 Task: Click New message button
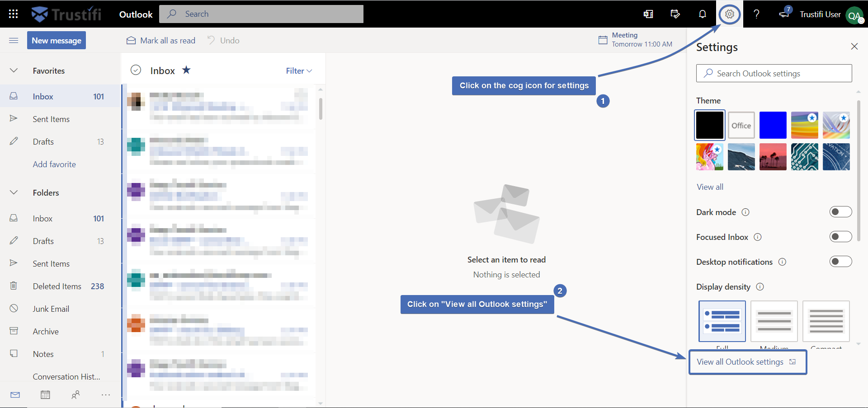[x=57, y=40]
